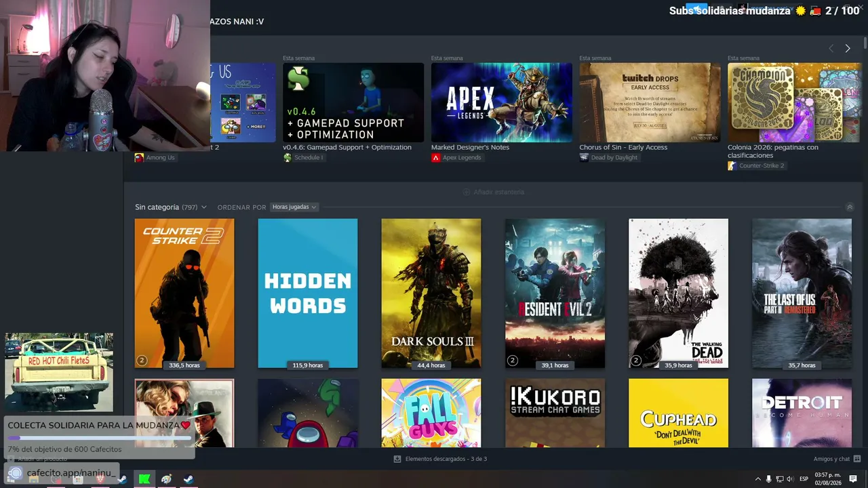Click the 39,1 horas playtime label
The height and width of the screenshot is (488, 868).
pyautogui.click(x=555, y=365)
